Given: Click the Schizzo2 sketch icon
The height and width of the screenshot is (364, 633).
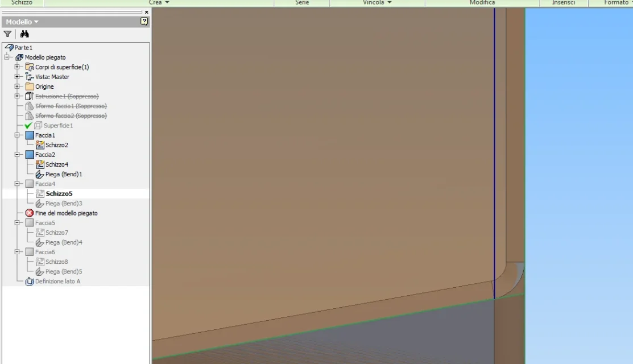Looking at the screenshot, I should coord(40,145).
